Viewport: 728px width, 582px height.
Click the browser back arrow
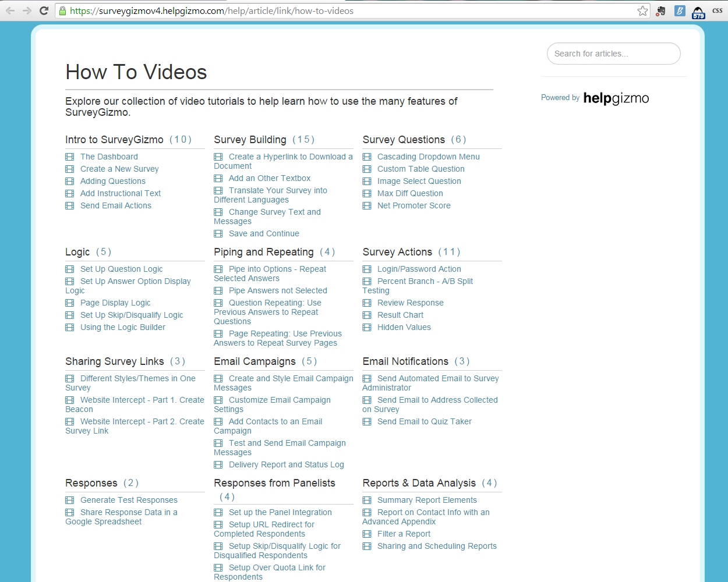pos(10,10)
